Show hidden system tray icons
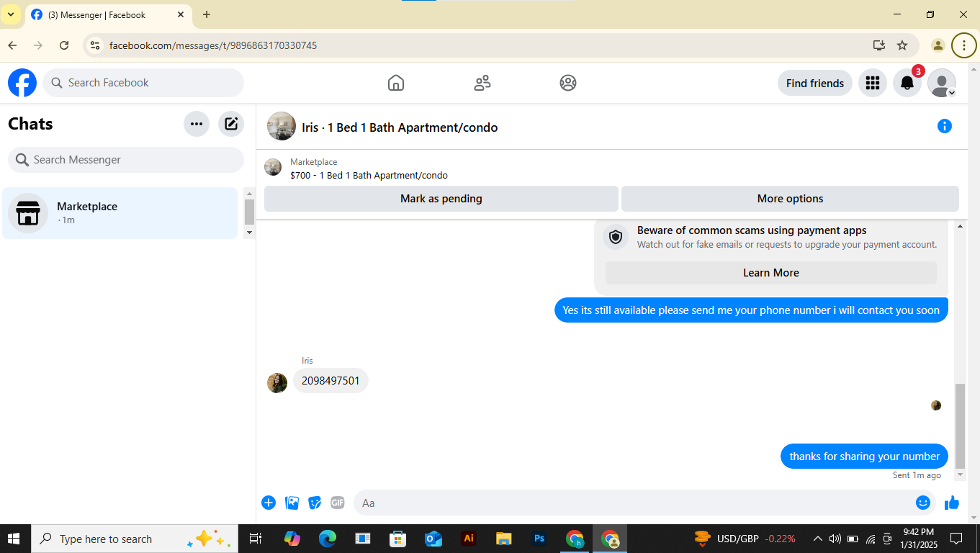Viewport: 980px width, 553px height. [817, 539]
